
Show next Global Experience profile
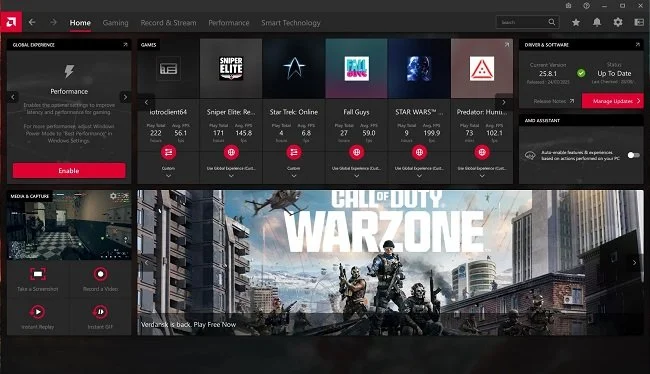click(125, 97)
